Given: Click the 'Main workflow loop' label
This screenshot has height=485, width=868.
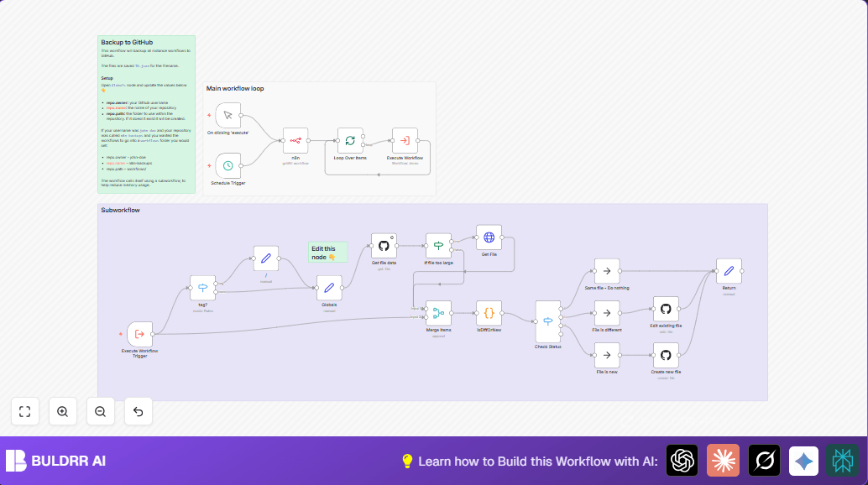Looking at the screenshot, I should pos(235,88).
